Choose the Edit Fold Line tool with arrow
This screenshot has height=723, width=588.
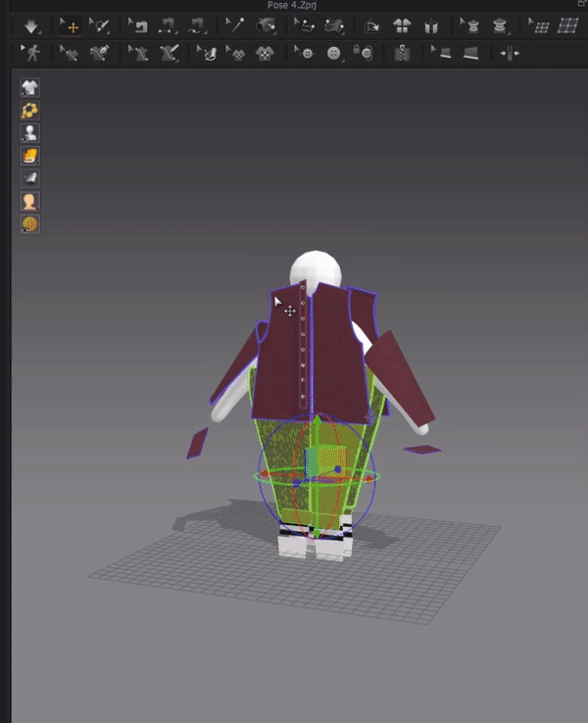pyautogui.click(x=304, y=25)
